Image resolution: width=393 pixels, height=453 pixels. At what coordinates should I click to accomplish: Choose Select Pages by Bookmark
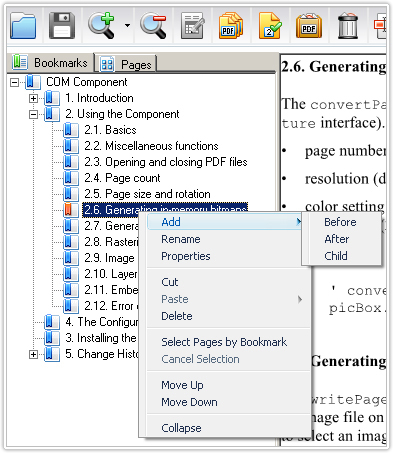click(x=224, y=342)
